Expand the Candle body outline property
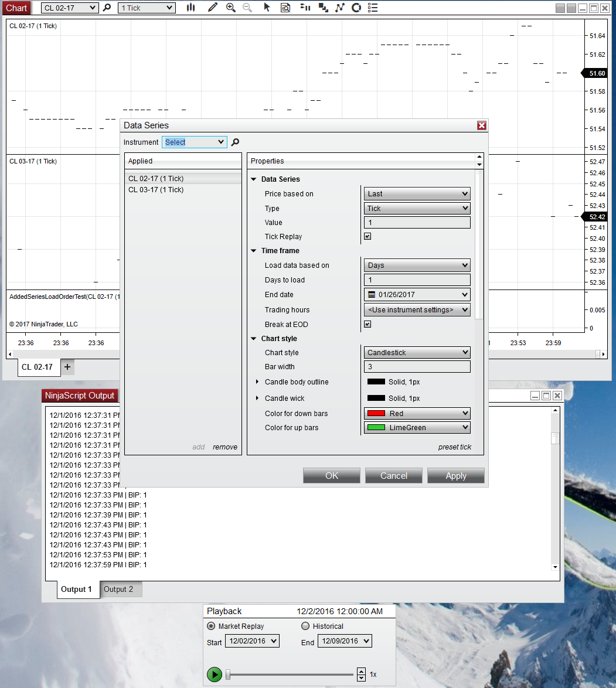Screen dimensions: 616x688 (257, 382)
